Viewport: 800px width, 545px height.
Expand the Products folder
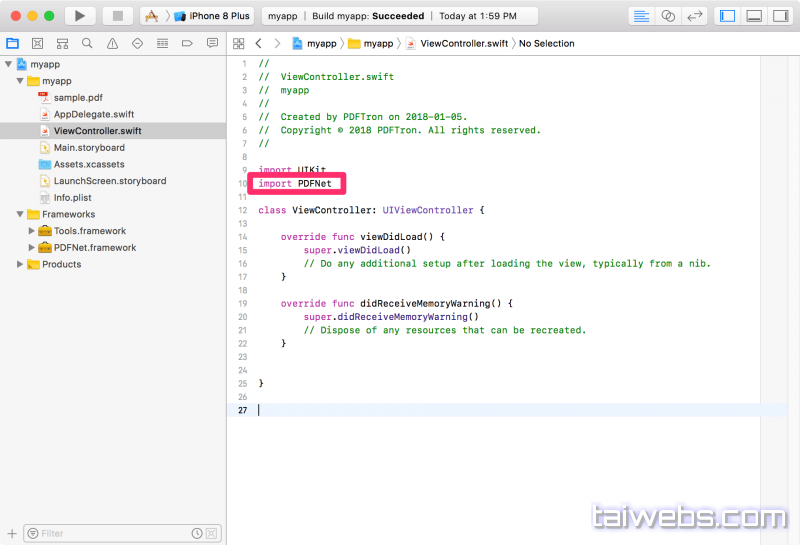[20, 264]
